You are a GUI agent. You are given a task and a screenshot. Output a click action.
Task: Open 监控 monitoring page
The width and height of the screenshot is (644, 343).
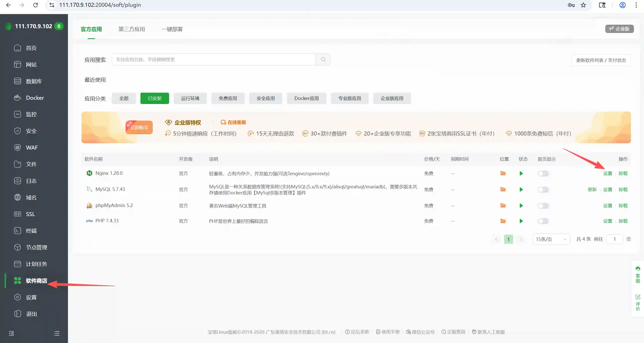pos(31,114)
